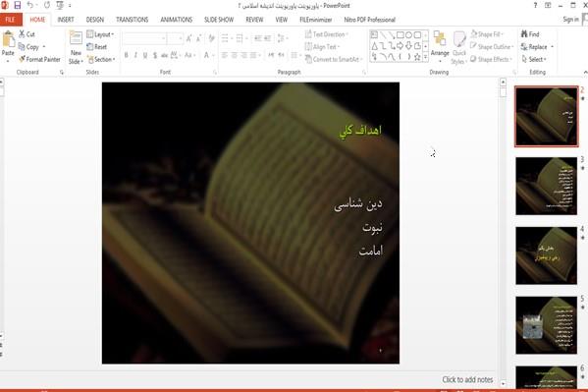Screen dimensions: 588x392
Task: Expand the Shape Effects dropdown
Action: (x=491, y=59)
